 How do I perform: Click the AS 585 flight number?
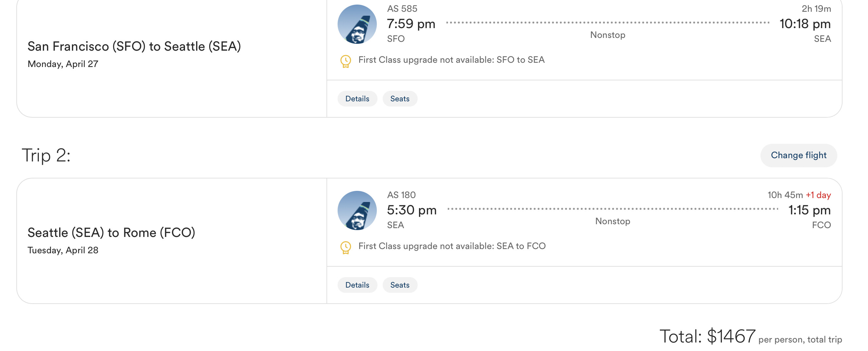(402, 9)
